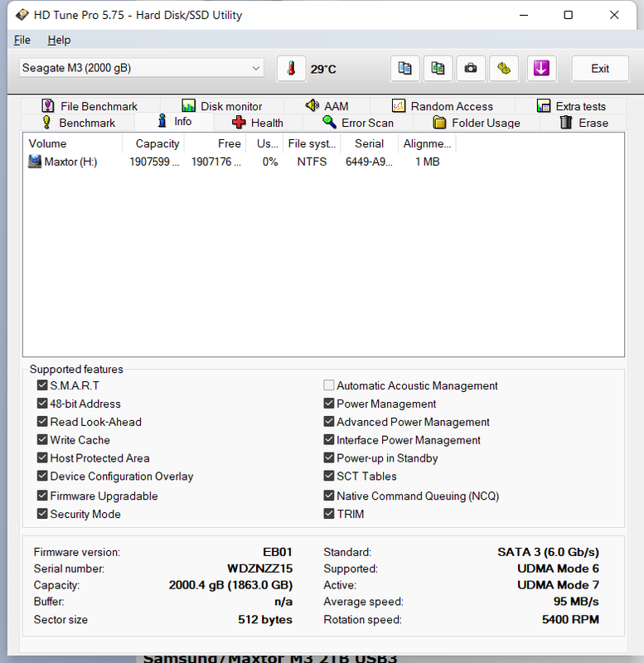Toggle the Native Command Queuing (NCQ) checkbox
This screenshot has width=644, height=663.
(328, 496)
